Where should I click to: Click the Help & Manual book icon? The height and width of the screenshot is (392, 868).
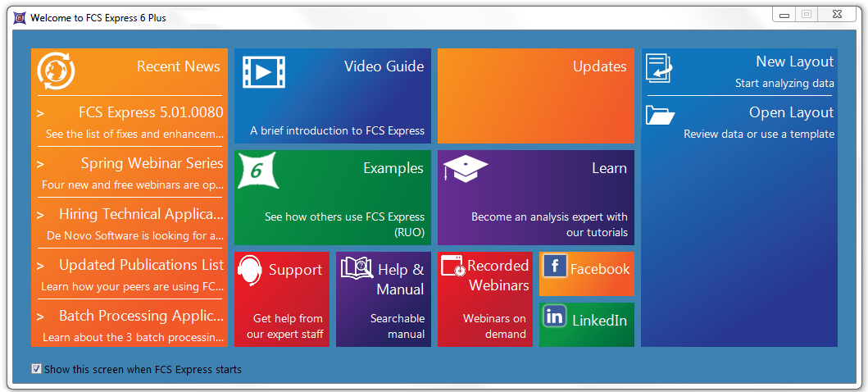[357, 267]
